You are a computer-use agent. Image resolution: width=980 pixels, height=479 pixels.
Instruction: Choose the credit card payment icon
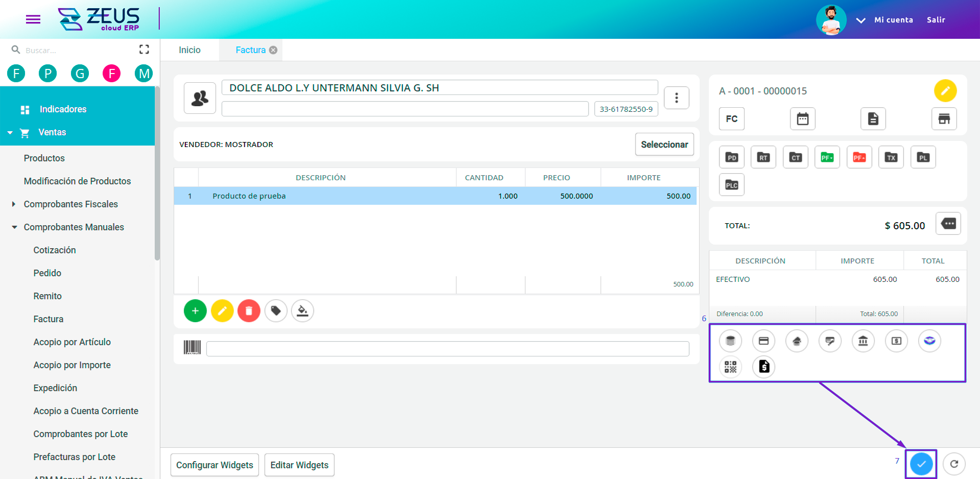pos(763,341)
